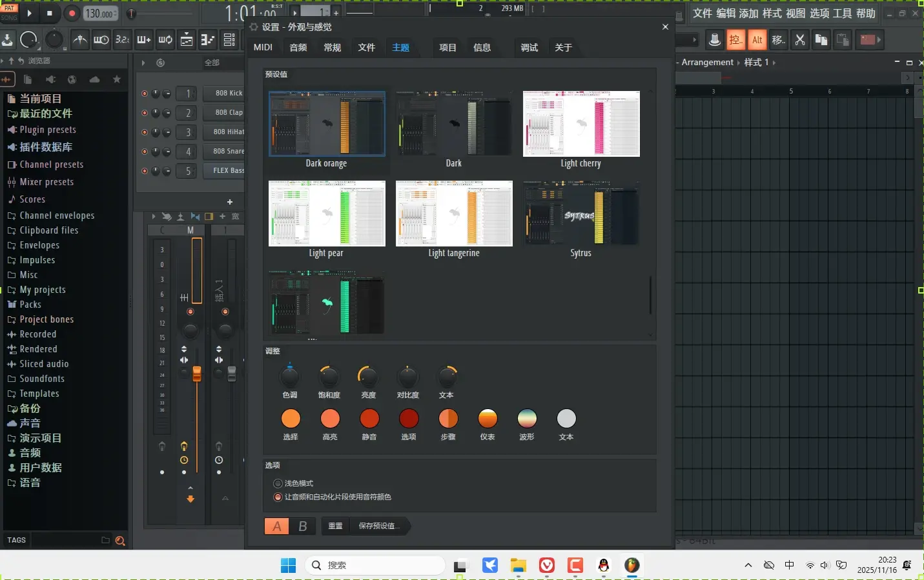Toggle the mute LED for 808 Clap

point(145,113)
